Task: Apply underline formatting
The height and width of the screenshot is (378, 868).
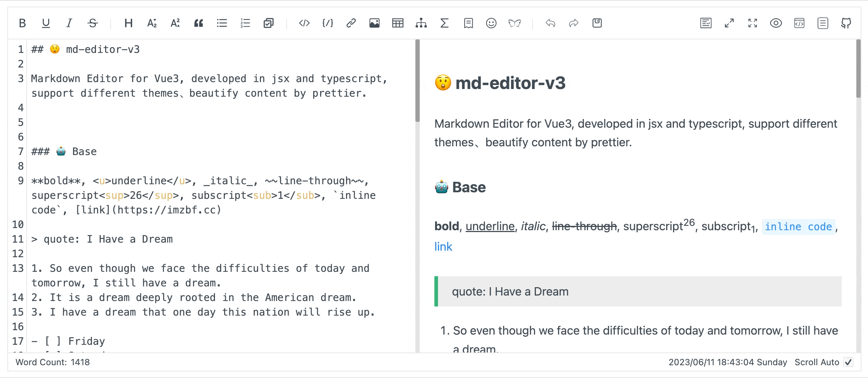Action: point(46,23)
